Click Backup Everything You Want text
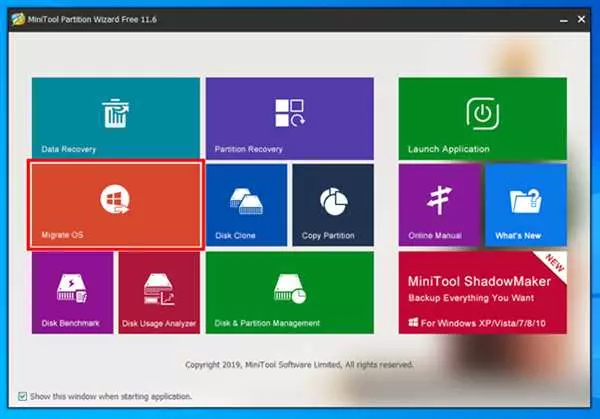 pyautogui.click(x=471, y=298)
